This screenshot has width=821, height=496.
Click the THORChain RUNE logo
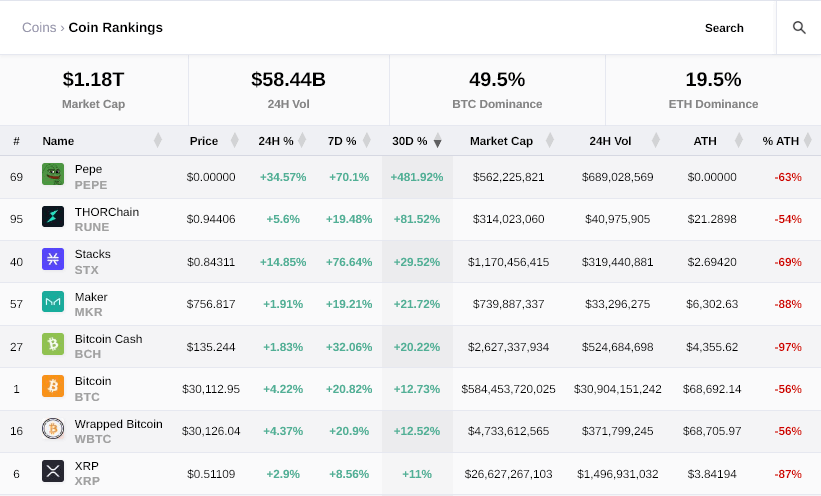click(53, 216)
